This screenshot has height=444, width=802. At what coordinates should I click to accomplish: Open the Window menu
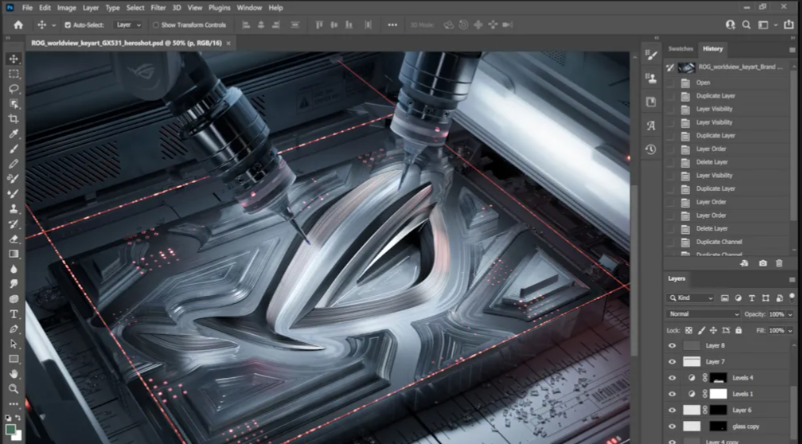(250, 8)
